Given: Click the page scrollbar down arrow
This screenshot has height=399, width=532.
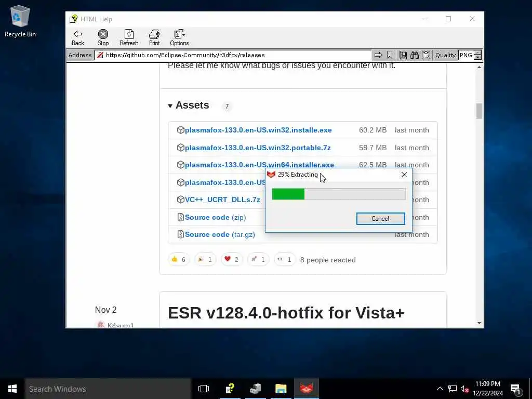Looking at the screenshot, I should point(479,323).
